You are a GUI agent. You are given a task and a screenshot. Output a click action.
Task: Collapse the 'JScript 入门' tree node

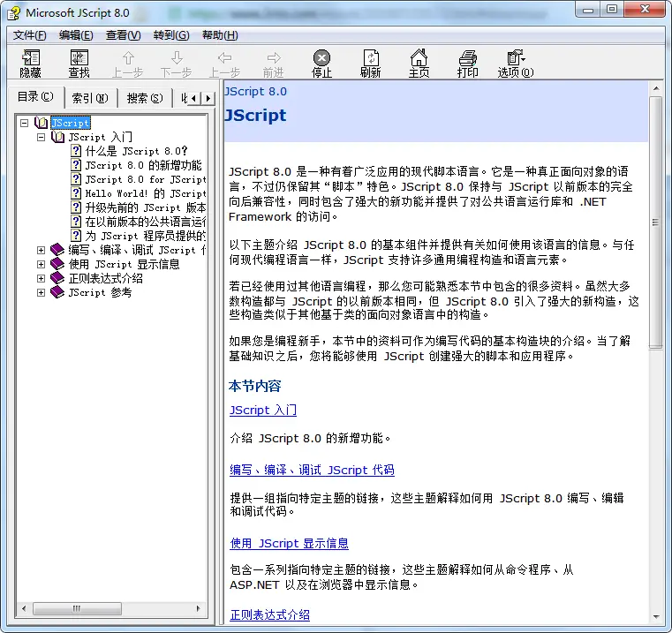(41, 138)
